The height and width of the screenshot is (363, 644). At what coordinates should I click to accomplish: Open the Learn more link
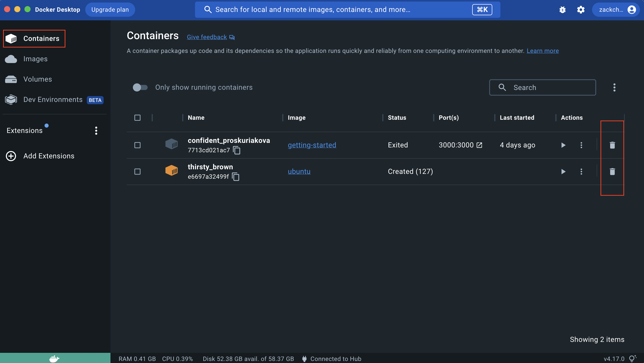click(x=543, y=51)
